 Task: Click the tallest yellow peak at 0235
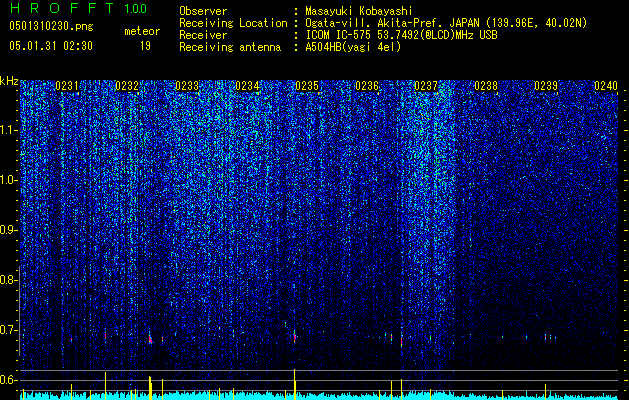(x=294, y=384)
